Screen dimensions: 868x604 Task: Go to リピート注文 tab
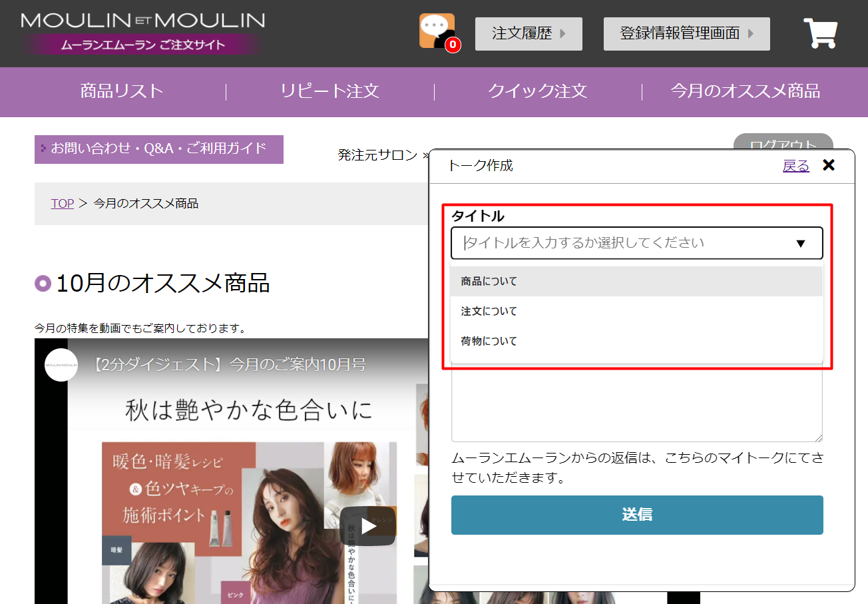coord(329,91)
